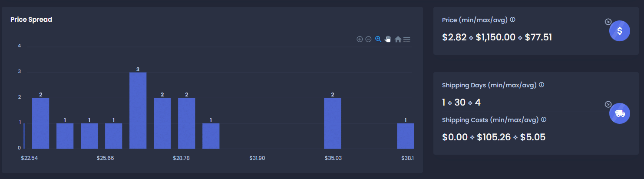
Task: Click info icon beside Price (min/max/avg)
Action: coord(513,20)
